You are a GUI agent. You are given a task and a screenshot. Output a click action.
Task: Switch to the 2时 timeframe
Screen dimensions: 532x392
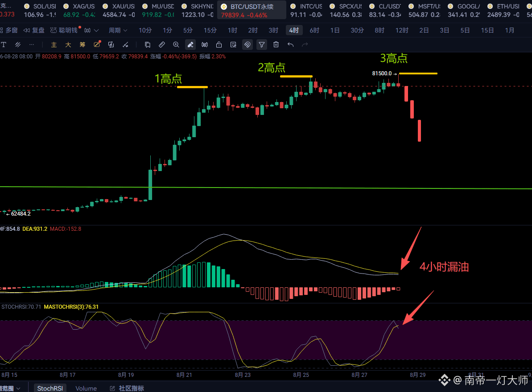point(253,30)
